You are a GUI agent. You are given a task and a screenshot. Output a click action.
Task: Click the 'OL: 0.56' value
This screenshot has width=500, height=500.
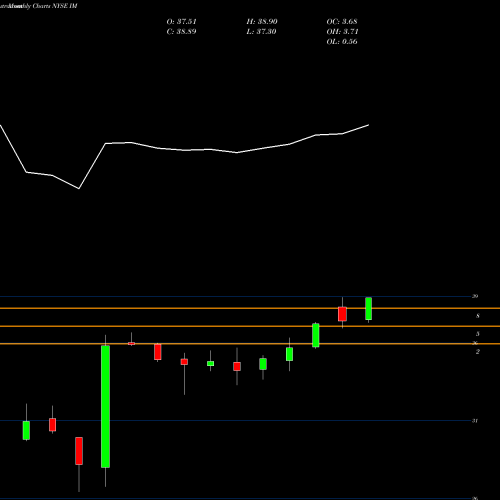click(x=342, y=42)
